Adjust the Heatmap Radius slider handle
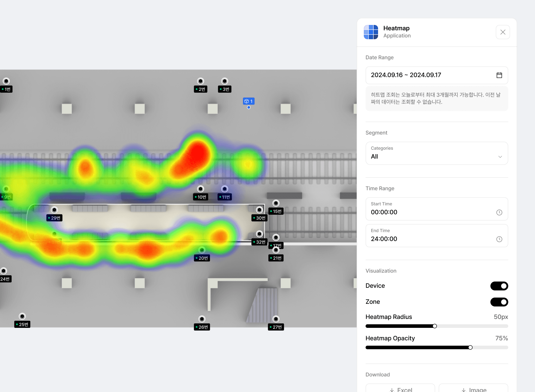 pos(435,326)
